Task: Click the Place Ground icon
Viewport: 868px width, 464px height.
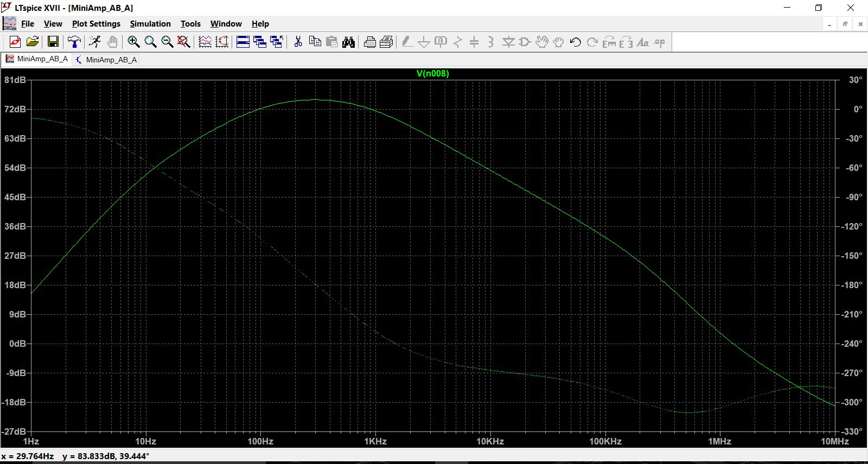Action: [424, 42]
